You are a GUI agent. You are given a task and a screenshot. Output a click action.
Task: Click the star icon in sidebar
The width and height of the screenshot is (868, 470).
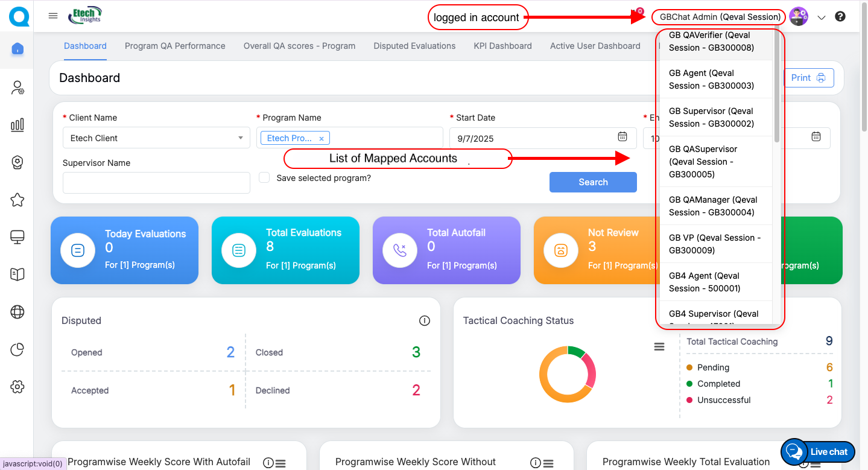coord(17,200)
